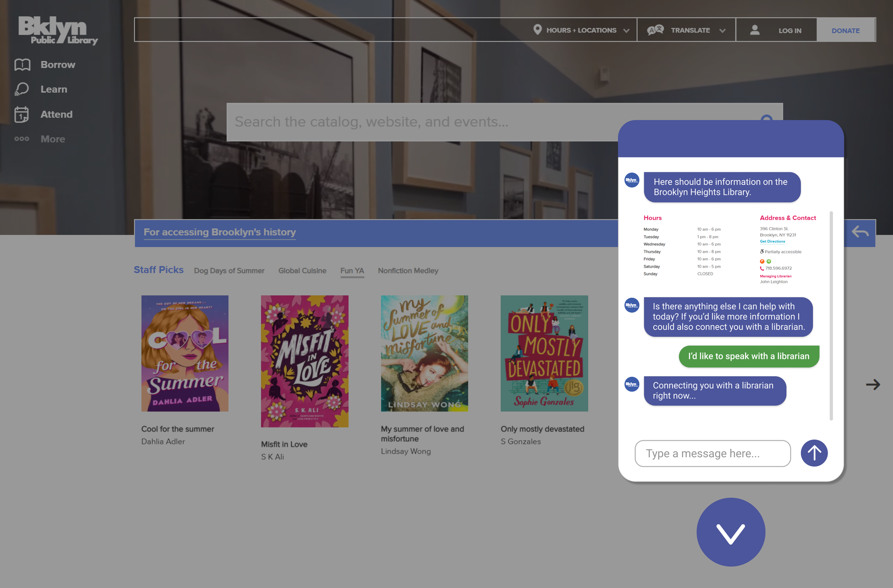This screenshot has height=588, width=893.
Task: Show next books with right arrow
Action: [873, 385]
